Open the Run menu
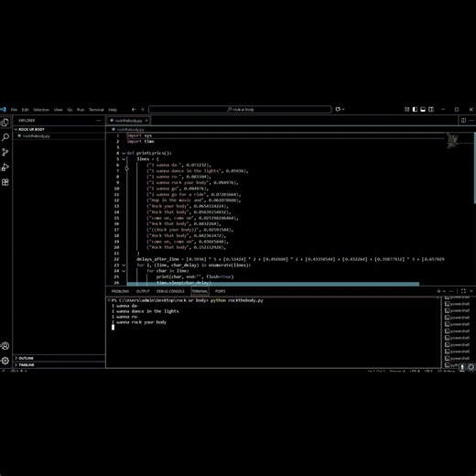476x476 pixels. 81,110
